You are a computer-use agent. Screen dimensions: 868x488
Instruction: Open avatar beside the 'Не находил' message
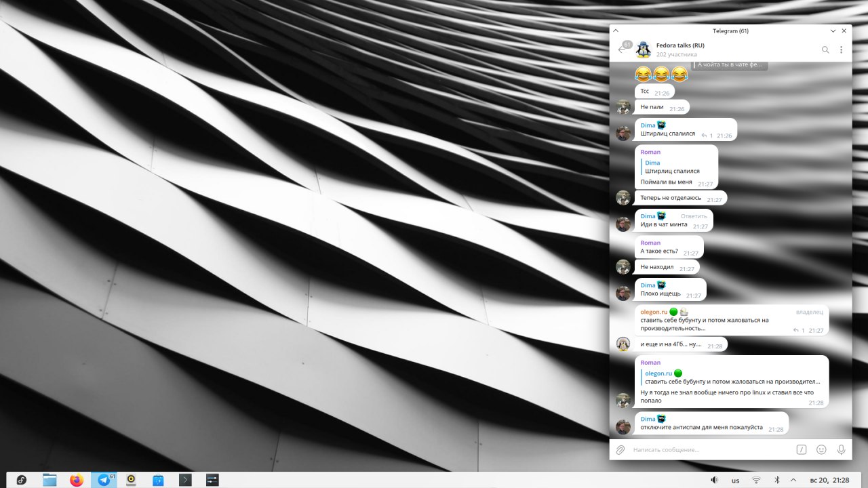point(623,267)
